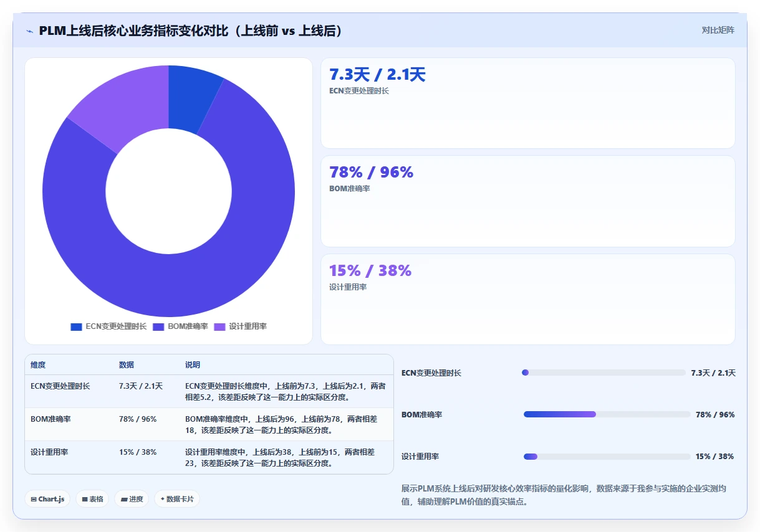Click the ECN变更处理时长 card caption
The image size is (760, 532).
[358, 91]
